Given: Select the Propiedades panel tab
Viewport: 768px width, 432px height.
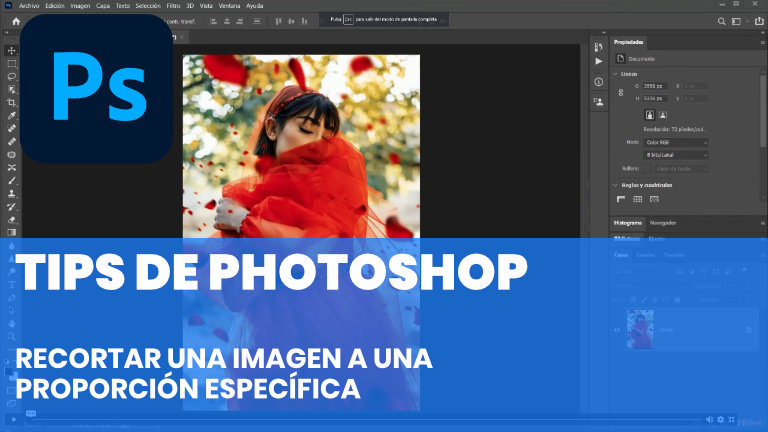Looking at the screenshot, I should click(x=628, y=42).
